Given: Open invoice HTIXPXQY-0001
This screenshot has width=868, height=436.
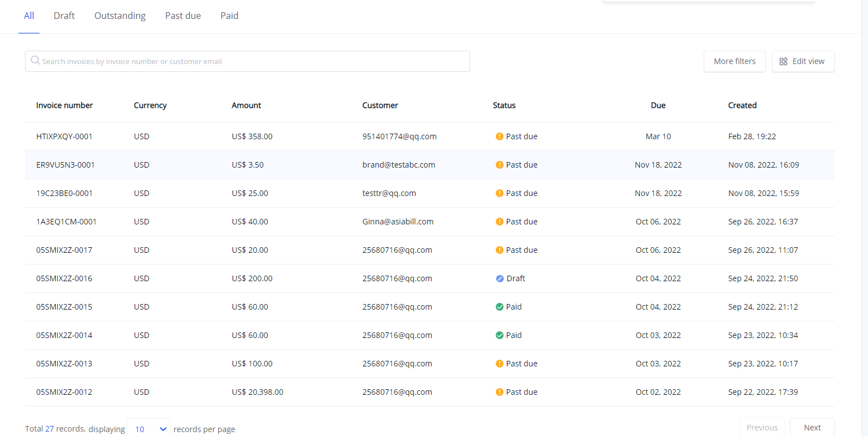Looking at the screenshot, I should point(64,136).
